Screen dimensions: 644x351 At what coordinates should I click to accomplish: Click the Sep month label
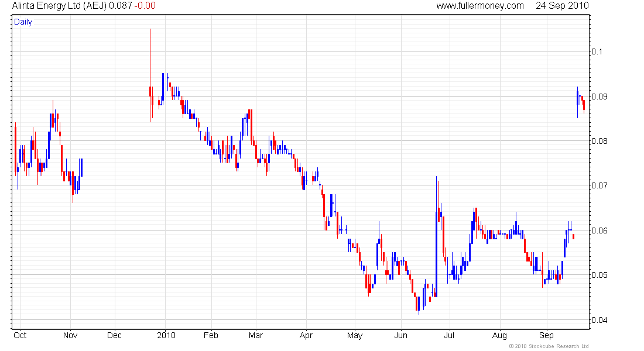[546, 335]
